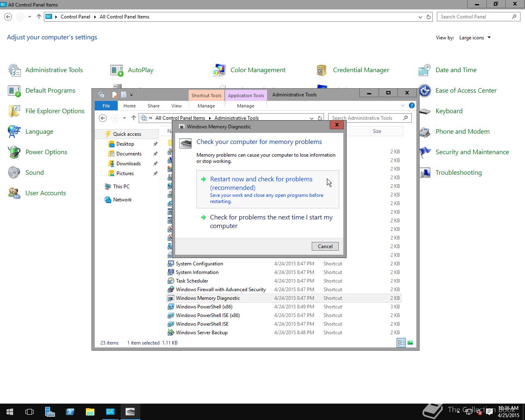
Task: Open Credential Manager icon
Action: point(352,70)
